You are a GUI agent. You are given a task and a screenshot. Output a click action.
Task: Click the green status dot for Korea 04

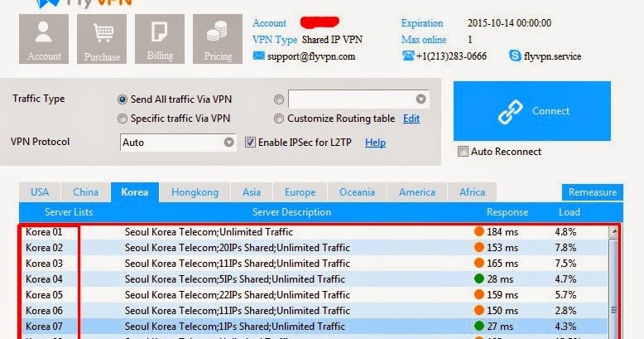click(x=479, y=278)
